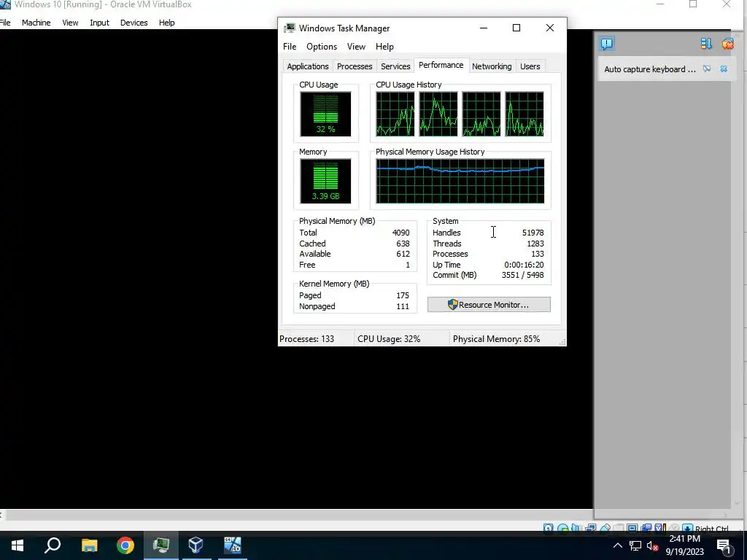Maximize the Task Manager window

click(516, 28)
